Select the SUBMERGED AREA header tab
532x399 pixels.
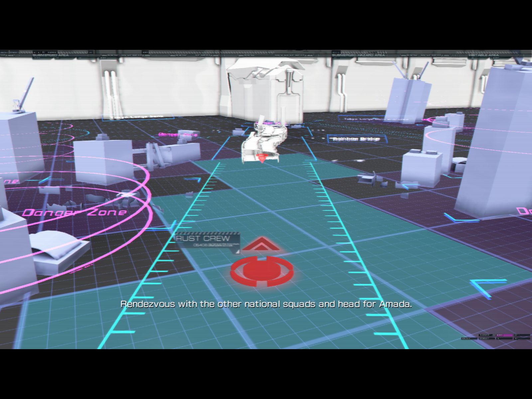[51, 55]
